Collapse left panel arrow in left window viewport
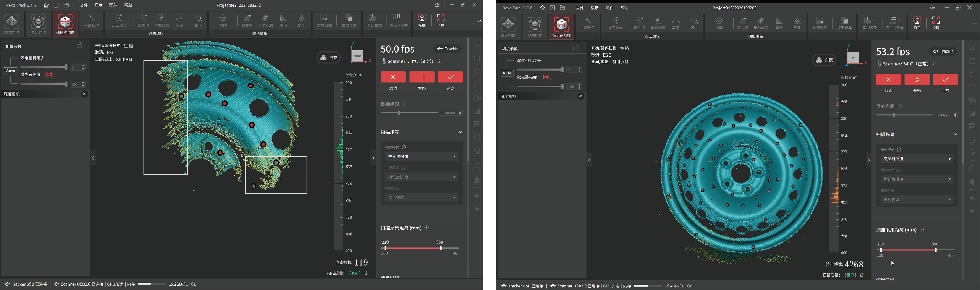980x290 pixels. coord(93,158)
